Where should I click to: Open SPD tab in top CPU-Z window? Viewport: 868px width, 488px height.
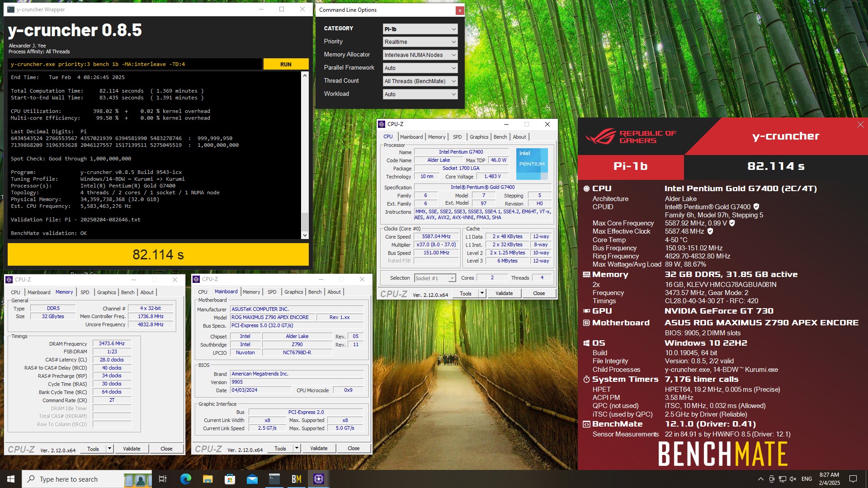coord(458,137)
